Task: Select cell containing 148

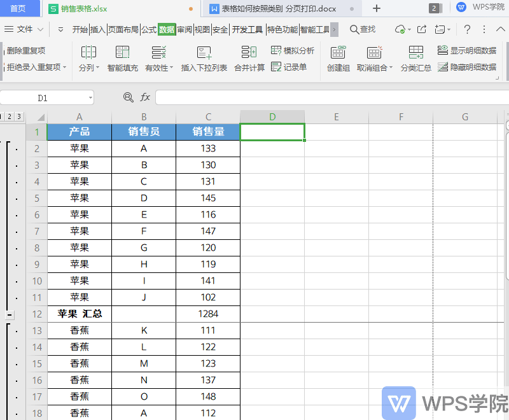Action: click(x=208, y=396)
